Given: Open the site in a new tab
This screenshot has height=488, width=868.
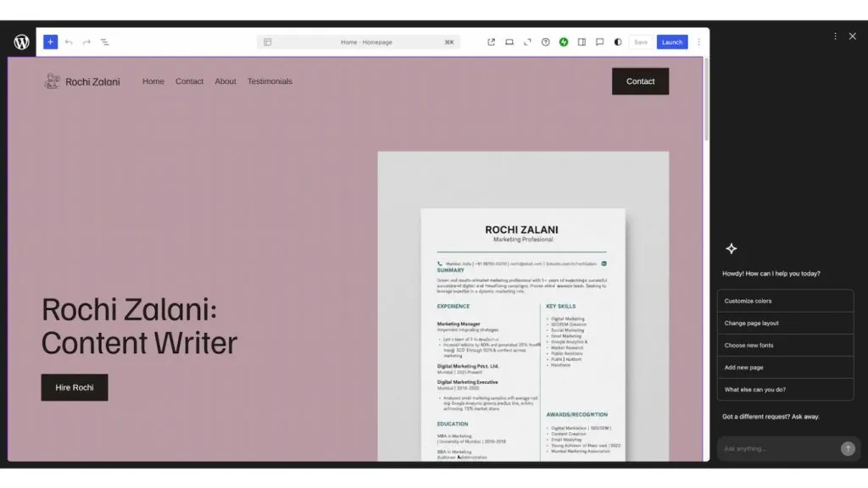Looking at the screenshot, I should click(491, 42).
